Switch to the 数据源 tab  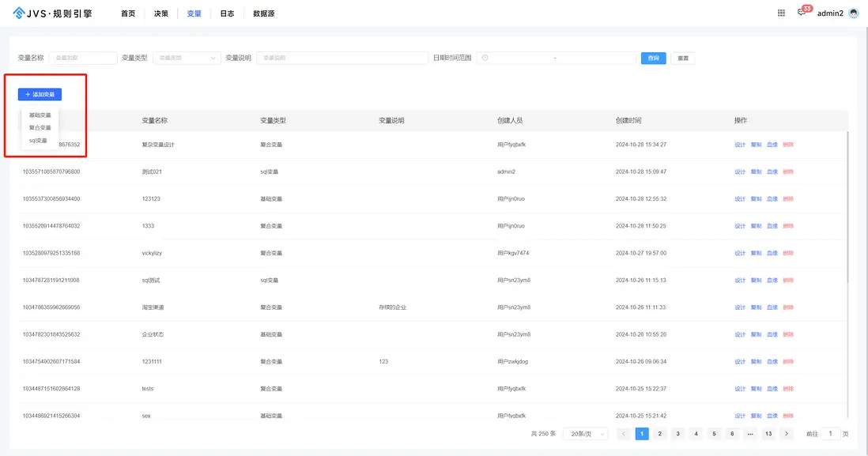coord(263,13)
